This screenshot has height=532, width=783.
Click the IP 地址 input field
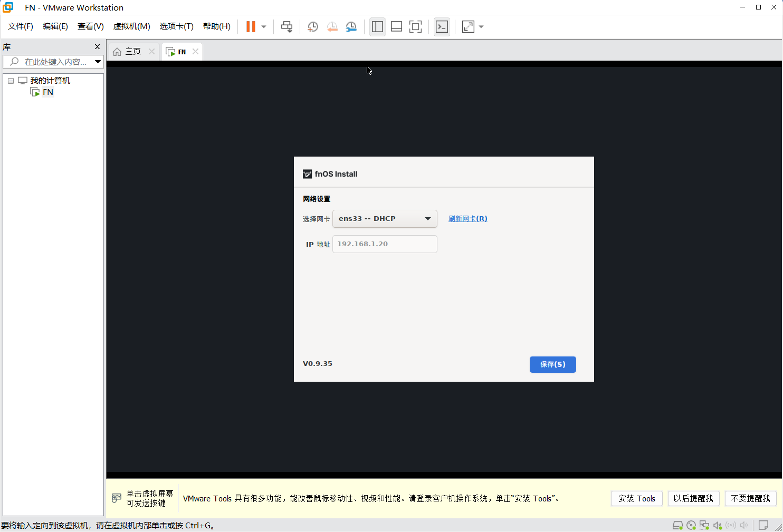pyautogui.click(x=385, y=244)
